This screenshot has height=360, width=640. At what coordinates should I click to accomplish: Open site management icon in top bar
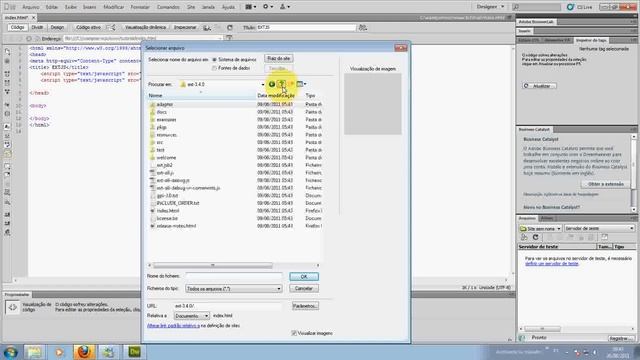285,7
